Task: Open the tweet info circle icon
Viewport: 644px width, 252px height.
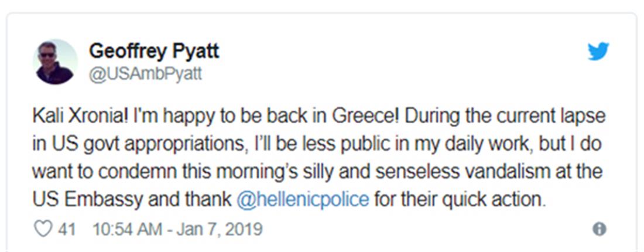Action: (x=599, y=229)
